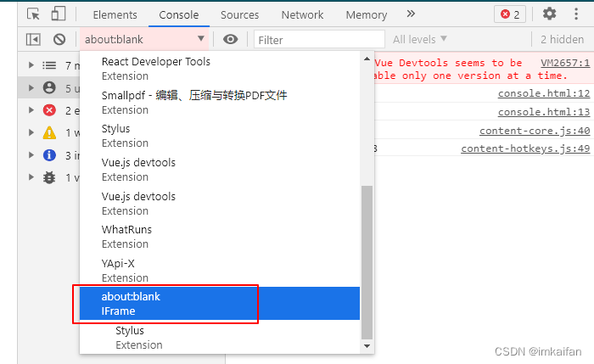The height and width of the screenshot is (364, 594).
Task: Select the about:blank IFrame context
Action: (220, 304)
